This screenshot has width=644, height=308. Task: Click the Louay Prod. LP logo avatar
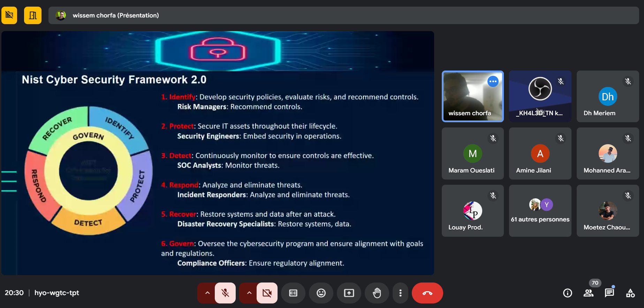click(x=473, y=211)
